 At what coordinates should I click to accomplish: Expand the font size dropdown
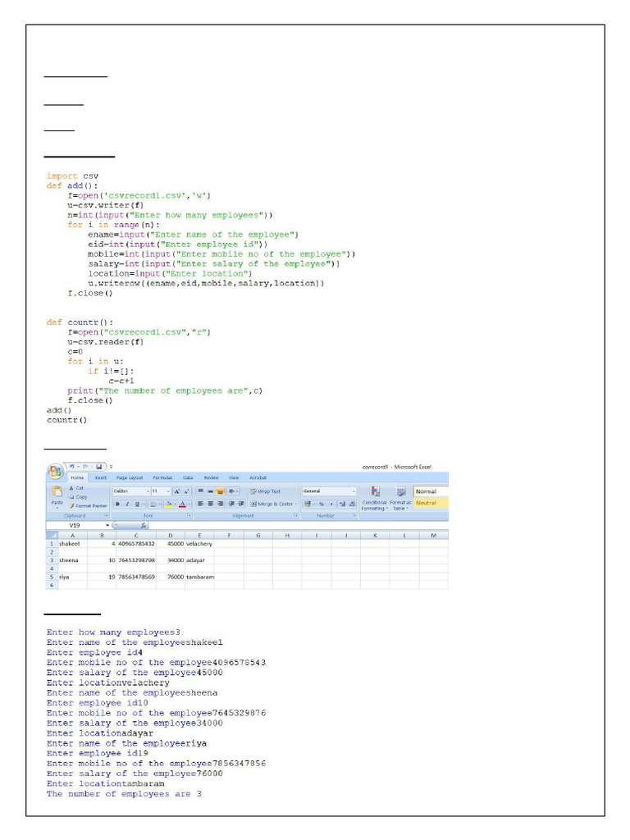[169, 491]
